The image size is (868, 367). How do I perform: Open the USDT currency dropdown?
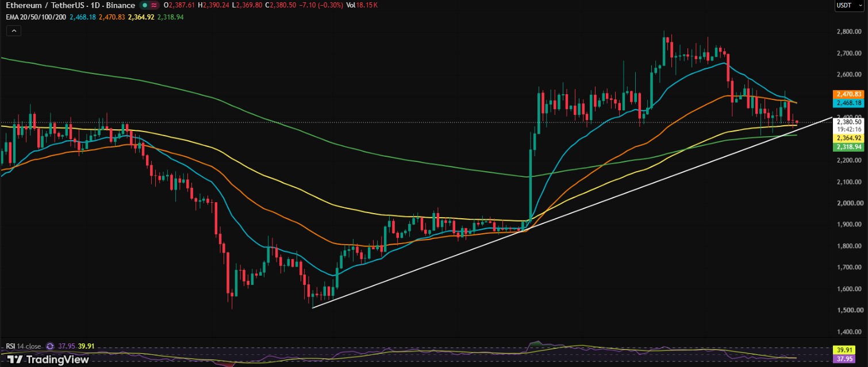point(848,6)
